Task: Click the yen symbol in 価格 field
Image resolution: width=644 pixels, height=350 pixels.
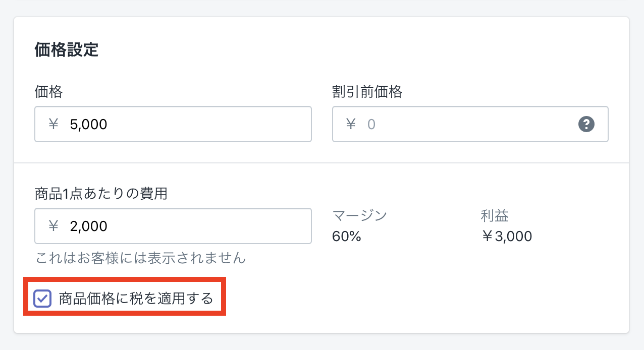Action: coord(53,124)
